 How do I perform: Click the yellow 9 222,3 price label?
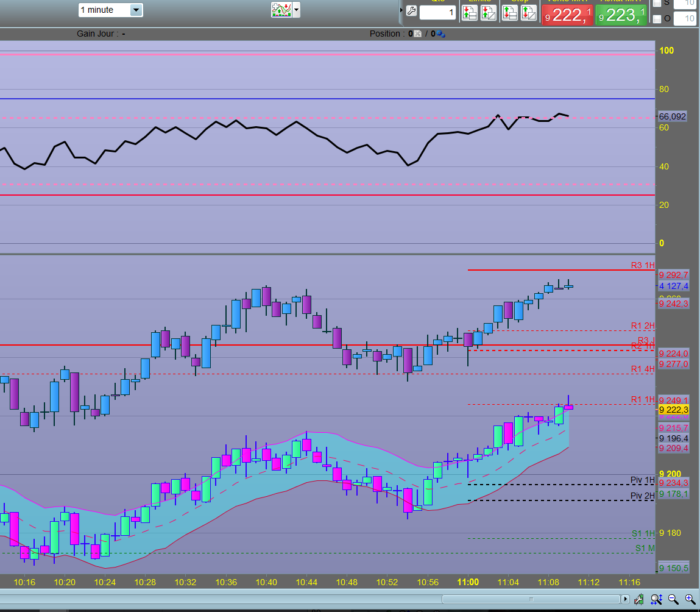tap(674, 410)
